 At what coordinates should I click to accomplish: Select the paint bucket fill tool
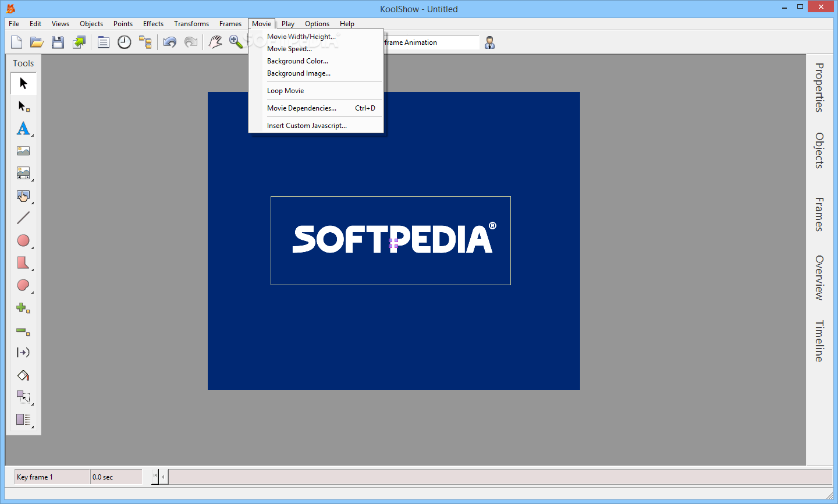coord(23,375)
